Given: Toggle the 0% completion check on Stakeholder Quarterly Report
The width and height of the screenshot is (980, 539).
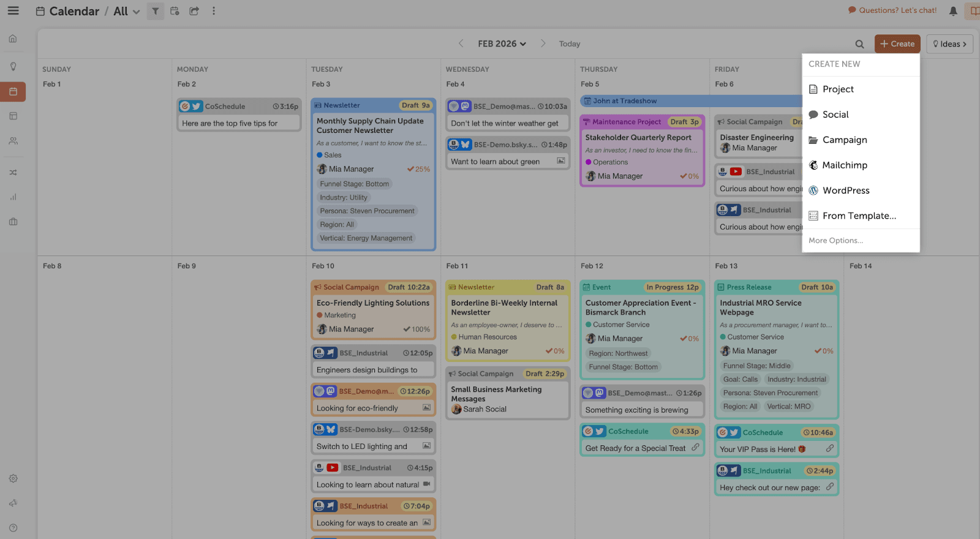Looking at the screenshot, I should coord(689,176).
